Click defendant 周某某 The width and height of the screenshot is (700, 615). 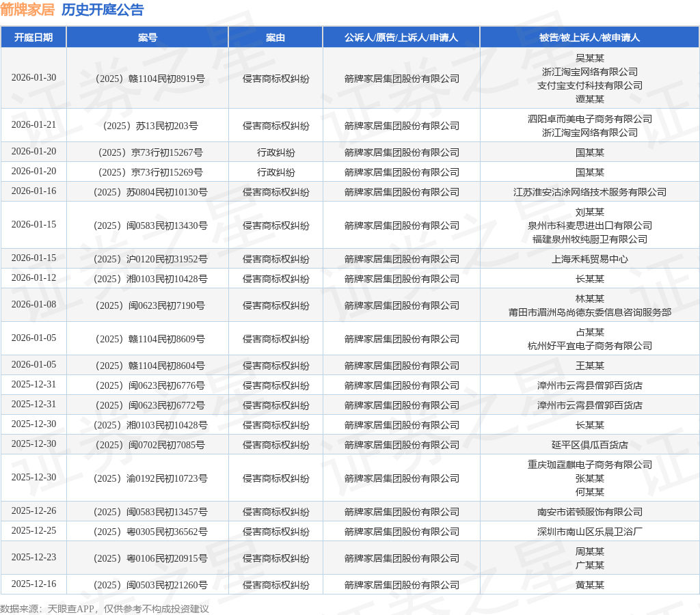589,551
